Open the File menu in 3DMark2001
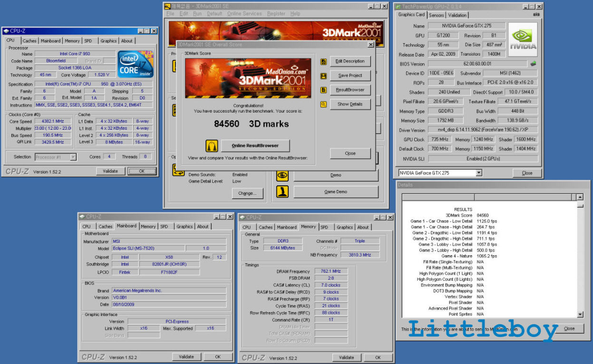The image size is (593, 364). pos(170,14)
